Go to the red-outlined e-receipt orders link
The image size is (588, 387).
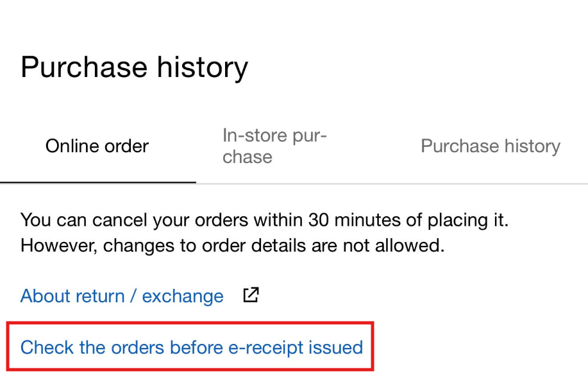(191, 348)
